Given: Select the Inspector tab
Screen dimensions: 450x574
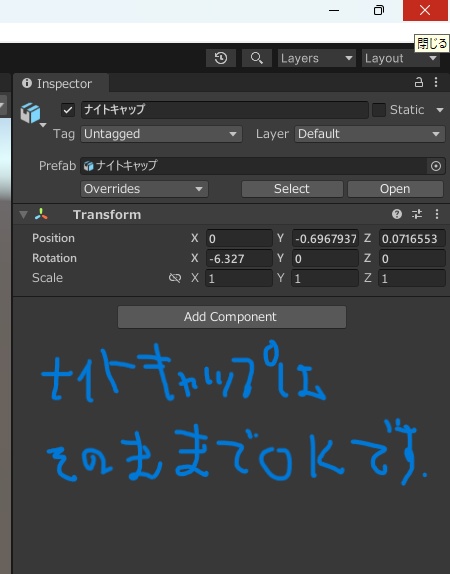Looking at the screenshot, I should [x=61, y=83].
